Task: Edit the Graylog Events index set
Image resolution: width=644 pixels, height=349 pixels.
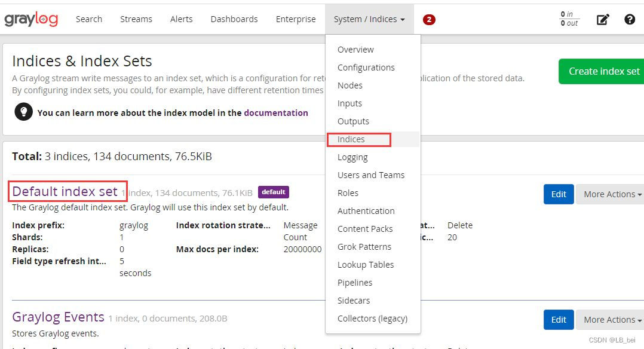Action: tap(559, 319)
